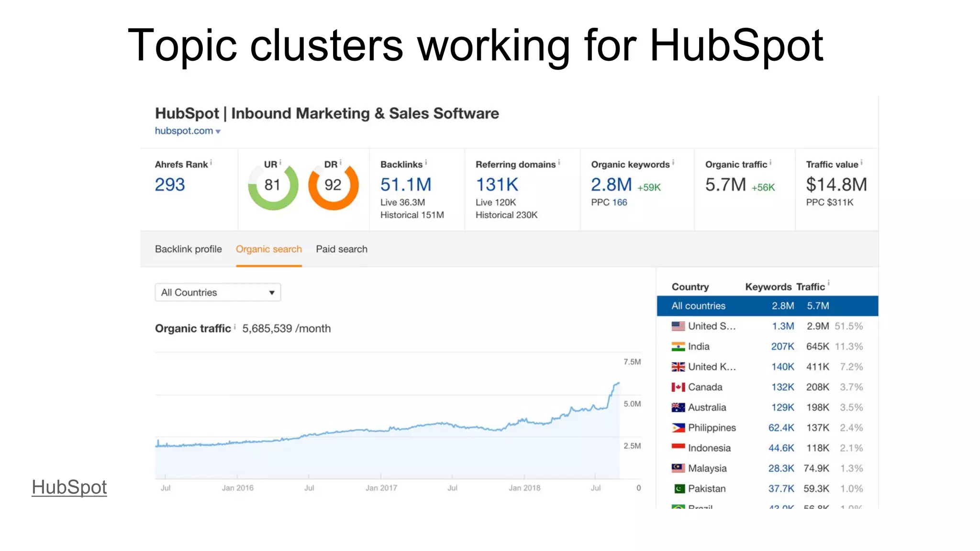
Task: Open India's 207K keywords value
Action: pos(782,347)
